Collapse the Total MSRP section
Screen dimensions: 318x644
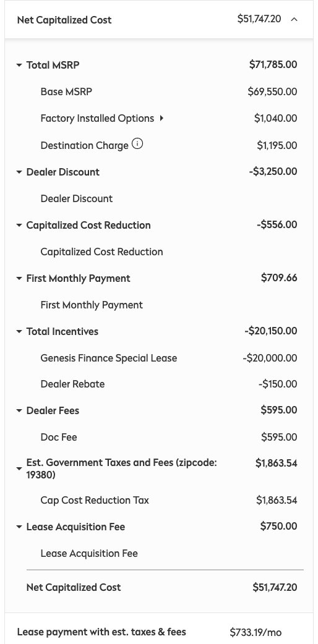pyautogui.click(x=19, y=66)
